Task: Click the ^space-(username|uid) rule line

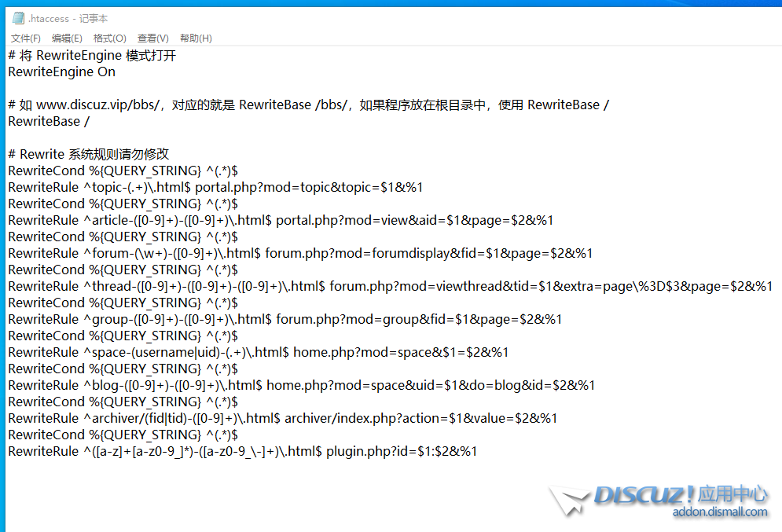Action: coord(258,352)
